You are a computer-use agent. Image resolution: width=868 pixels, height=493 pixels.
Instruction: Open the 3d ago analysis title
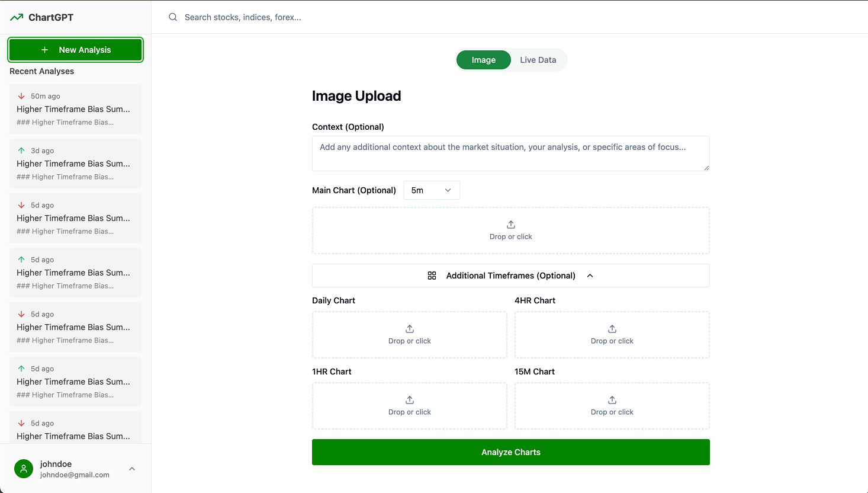(x=73, y=164)
